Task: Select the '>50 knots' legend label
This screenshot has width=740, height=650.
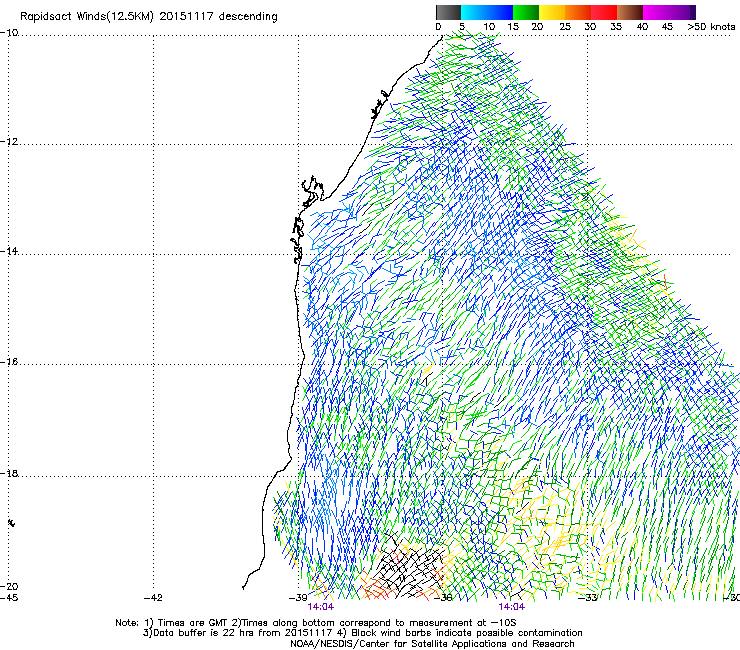Action: 711,27
